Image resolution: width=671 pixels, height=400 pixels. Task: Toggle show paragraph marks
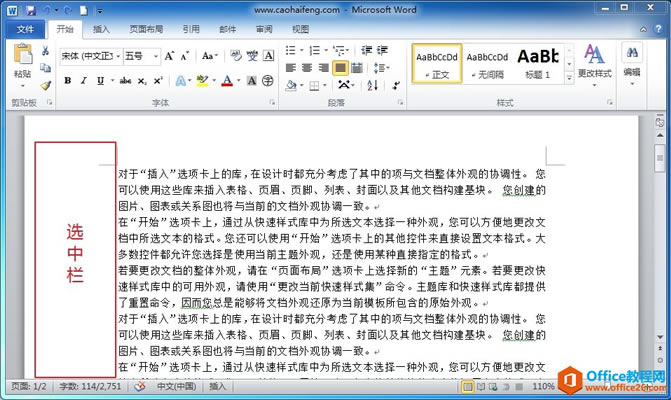(396, 85)
